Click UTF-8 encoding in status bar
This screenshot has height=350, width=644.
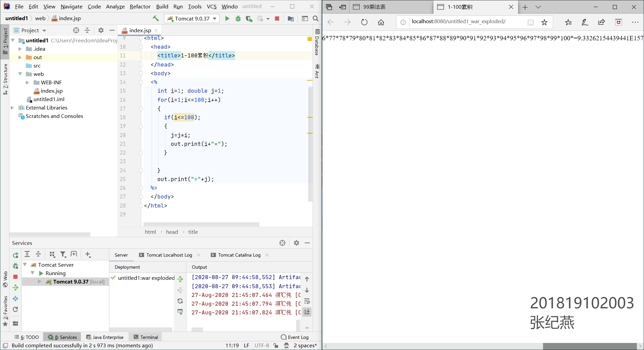pyautogui.click(x=262, y=346)
